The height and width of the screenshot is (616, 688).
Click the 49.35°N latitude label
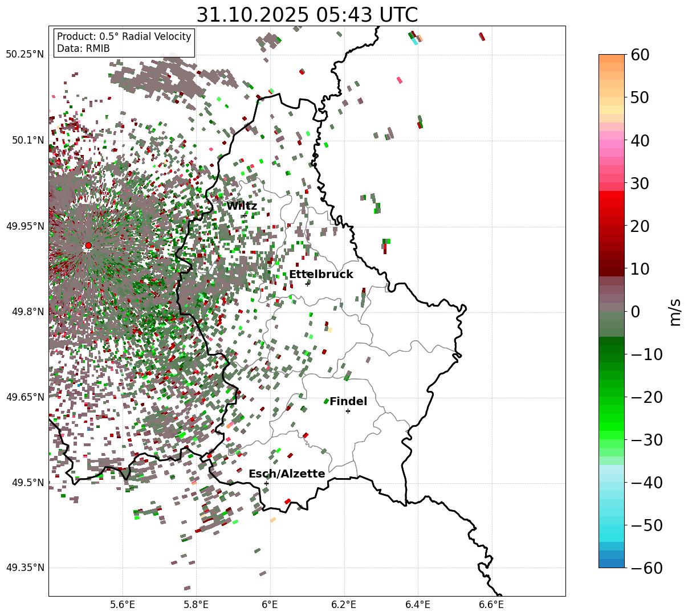25,568
